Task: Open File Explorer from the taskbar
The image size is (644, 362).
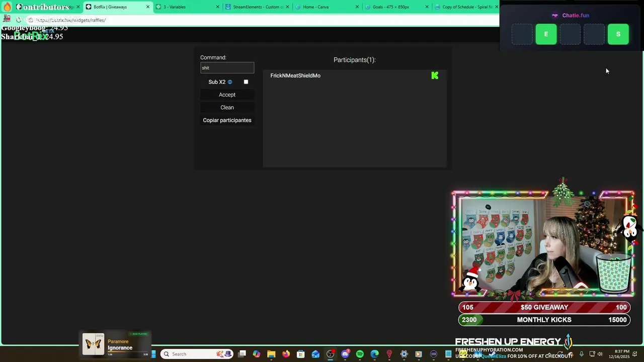Action: point(271,354)
